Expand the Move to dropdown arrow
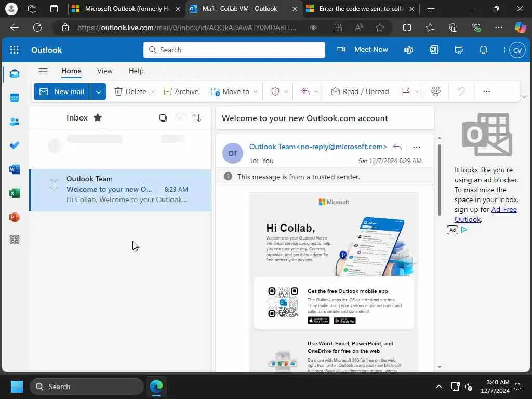The height and width of the screenshot is (399, 532). pyautogui.click(x=256, y=91)
